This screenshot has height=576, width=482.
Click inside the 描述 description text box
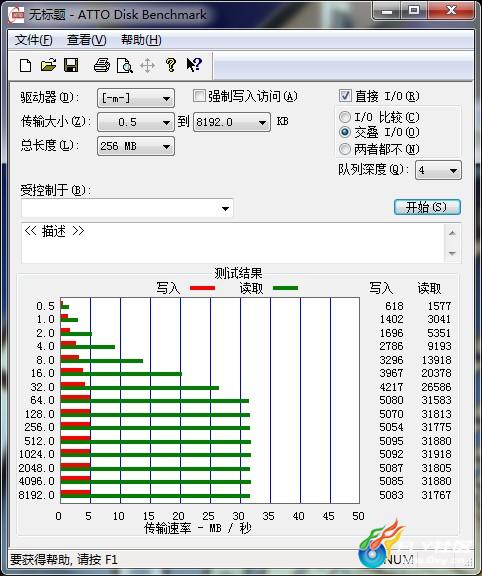coord(233,242)
